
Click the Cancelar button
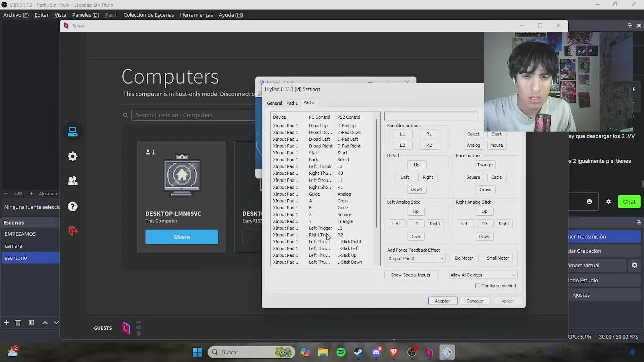coord(475,301)
